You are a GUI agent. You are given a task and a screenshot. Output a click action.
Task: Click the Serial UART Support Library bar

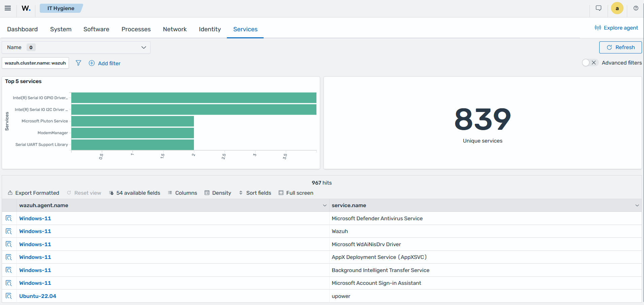coord(133,145)
